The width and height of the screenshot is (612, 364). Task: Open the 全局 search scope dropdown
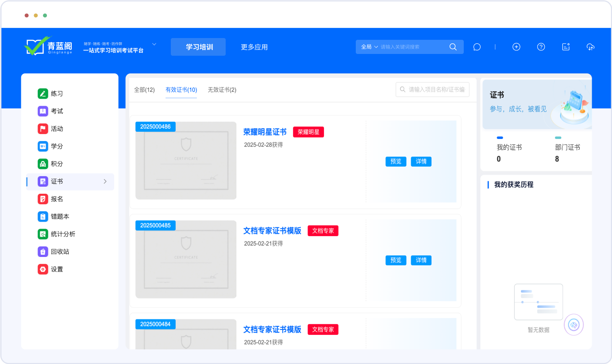pyautogui.click(x=370, y=47)
